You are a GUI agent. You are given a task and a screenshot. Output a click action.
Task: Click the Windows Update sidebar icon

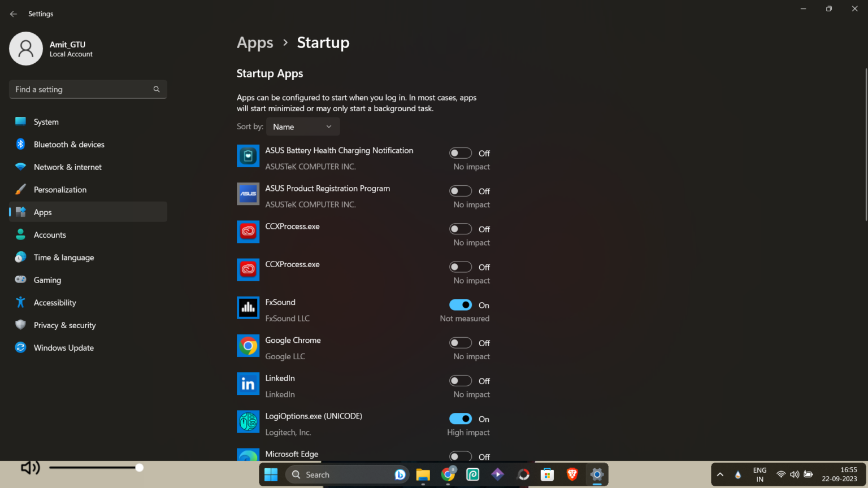click(20, 347)
